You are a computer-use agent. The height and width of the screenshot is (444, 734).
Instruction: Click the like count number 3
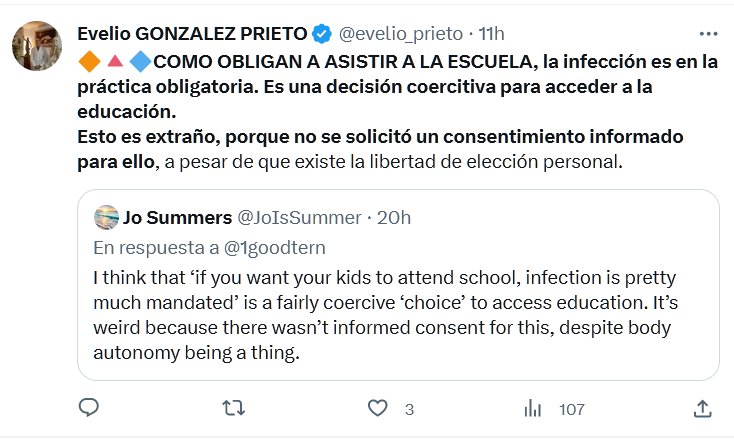point(409,408)
